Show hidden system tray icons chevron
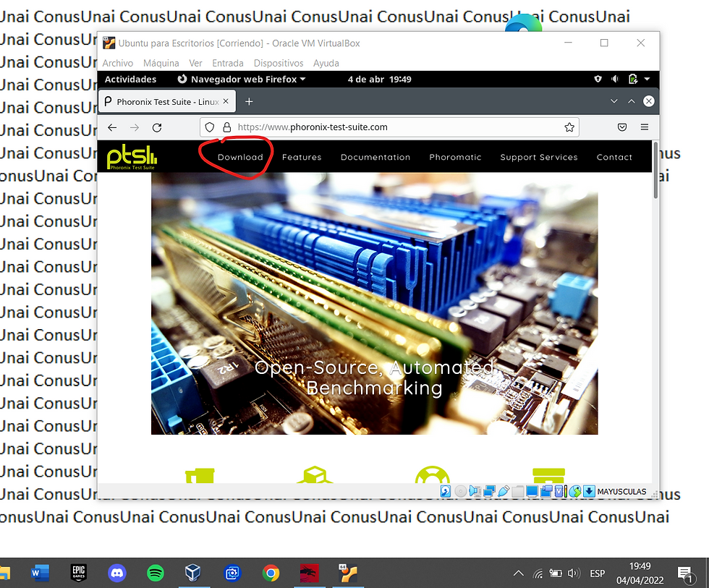709x588 pixels. coord(518,574)
